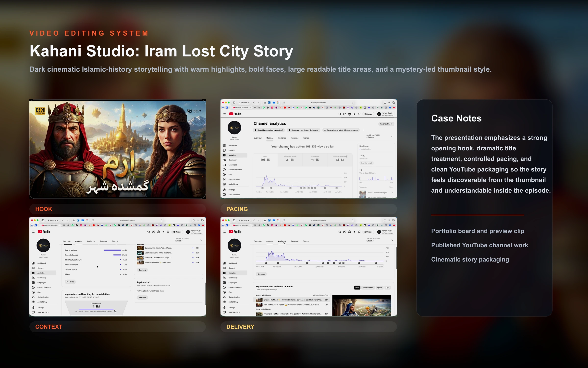The width and height of the screenshot is (588, 368).
Task: Open Settings gear in the CONTEXT screenshot sidebar
Action: 33,307
